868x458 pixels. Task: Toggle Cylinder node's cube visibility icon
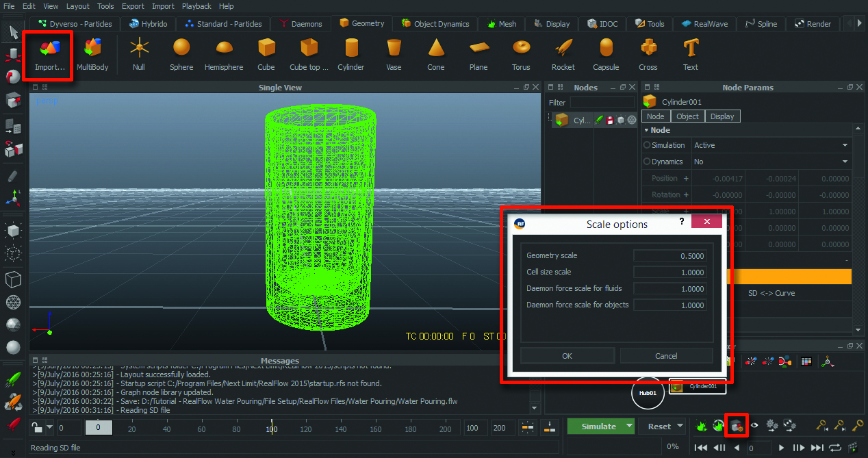pyautogui.click(x=620, y=120)
